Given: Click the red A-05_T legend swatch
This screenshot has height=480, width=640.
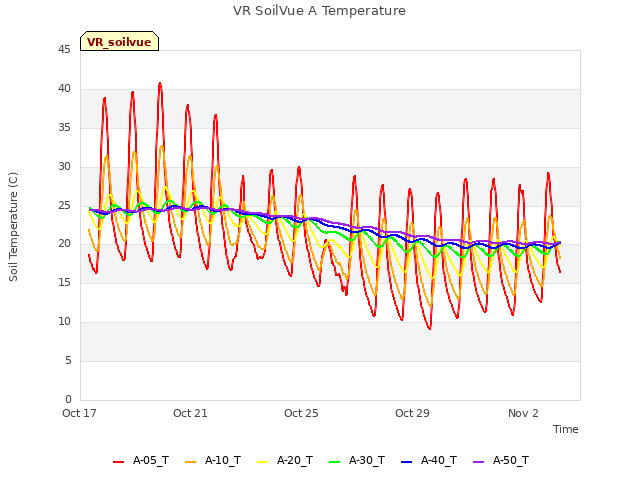Looking at the screenshot, I should [118, 462].
